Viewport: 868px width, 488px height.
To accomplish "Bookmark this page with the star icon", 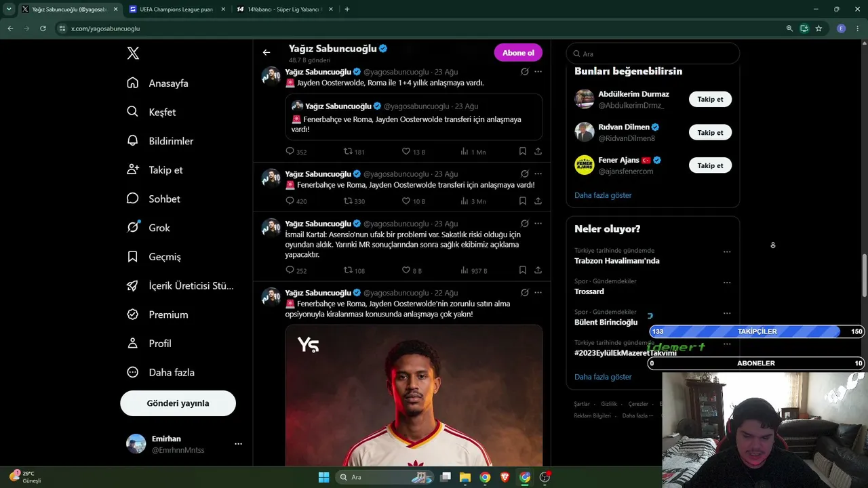I will 818,28.
